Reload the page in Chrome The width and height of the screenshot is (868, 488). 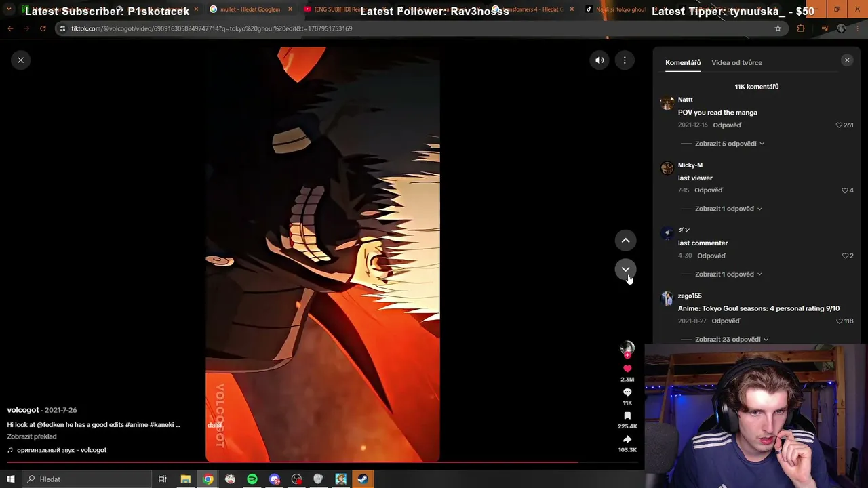[43, 28]
